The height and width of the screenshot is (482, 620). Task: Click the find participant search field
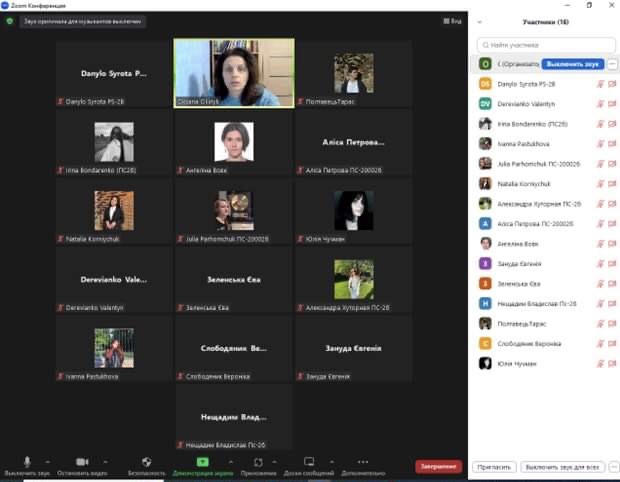[546, 45]
